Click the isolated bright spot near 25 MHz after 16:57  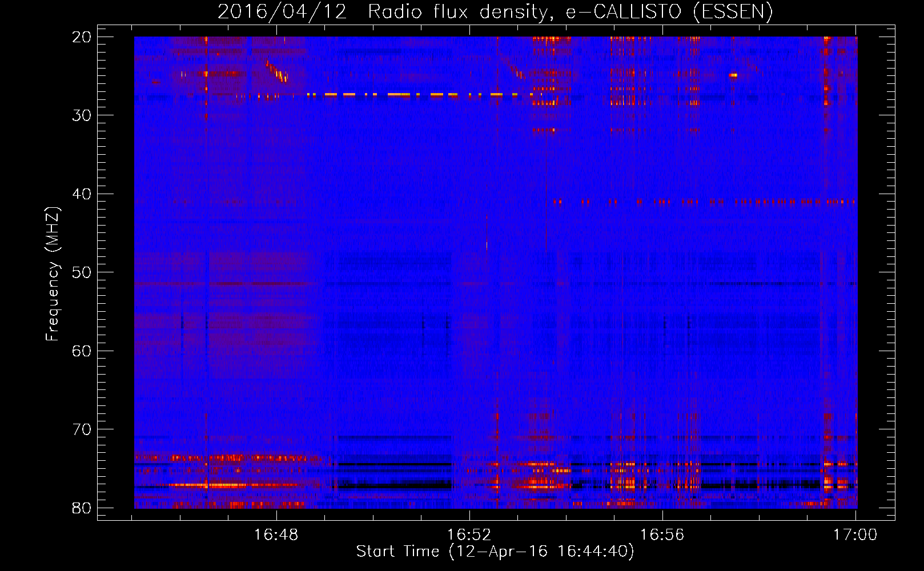click(x=733, y=75)
